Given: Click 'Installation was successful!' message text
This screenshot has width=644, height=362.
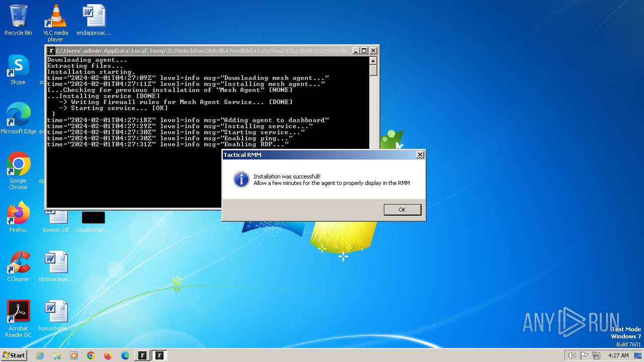Looking at the screenshot, I should click(x=287, y=176).
